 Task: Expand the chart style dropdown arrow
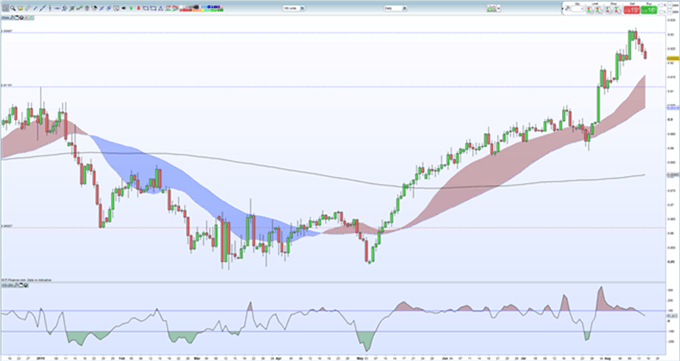pos(499,8)
